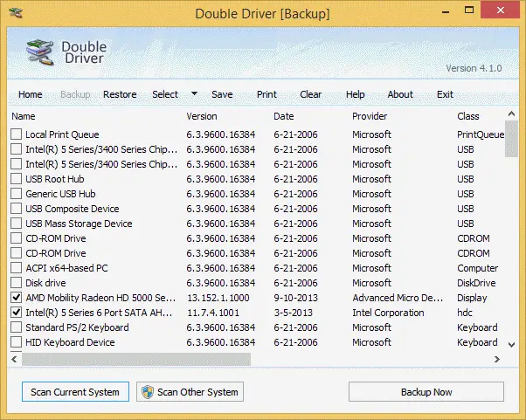Click the horizontal scrollbar right arrow
This screenshot has width=526, height=420.
pos(497,360)
